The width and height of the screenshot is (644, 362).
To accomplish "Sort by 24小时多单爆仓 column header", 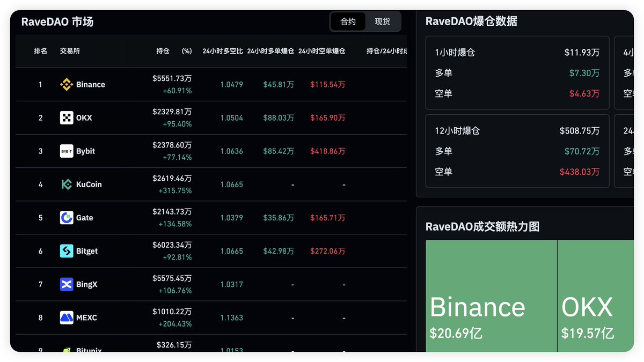I will tap(270, 51).
